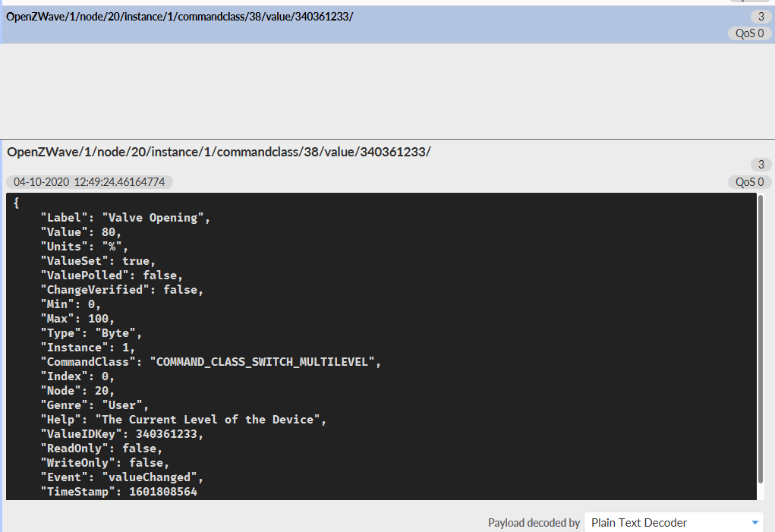Click the "ChangeVerified": false line
The height and width of the screenshot is (532, 775).
122,290
